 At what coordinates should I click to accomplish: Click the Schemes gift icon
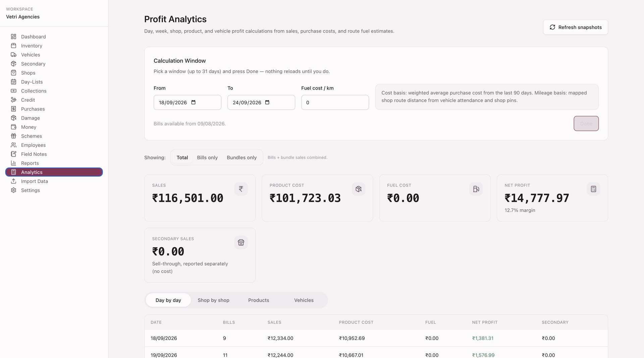[x=13, y=136]
